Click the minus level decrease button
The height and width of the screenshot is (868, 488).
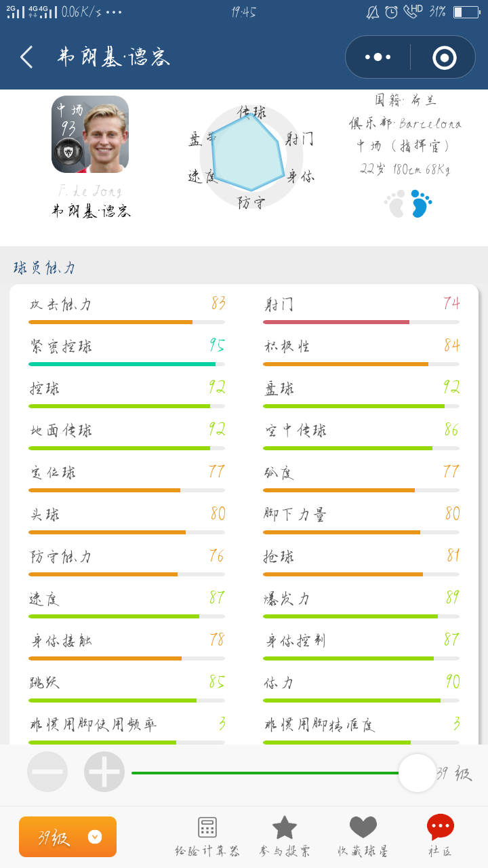point(47,772)
